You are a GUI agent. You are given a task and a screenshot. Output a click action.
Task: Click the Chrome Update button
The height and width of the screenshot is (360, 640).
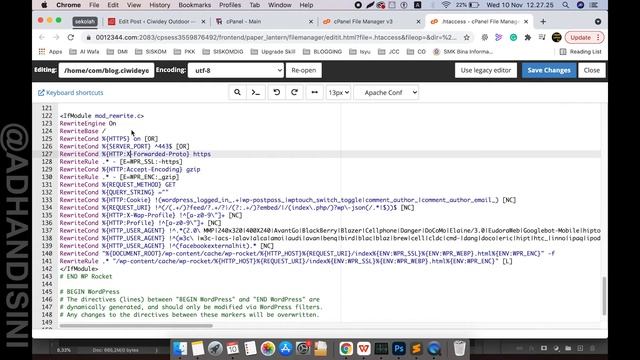point(580,37)
